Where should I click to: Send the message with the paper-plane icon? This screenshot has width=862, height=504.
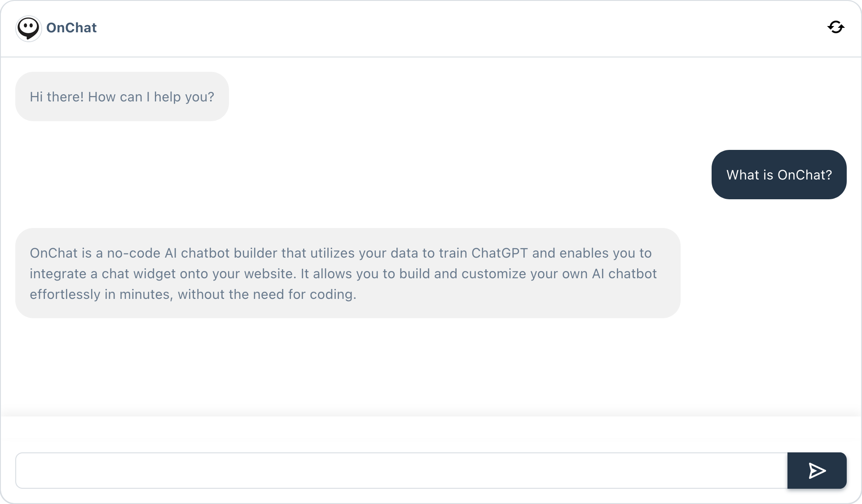tap(817, 471)
